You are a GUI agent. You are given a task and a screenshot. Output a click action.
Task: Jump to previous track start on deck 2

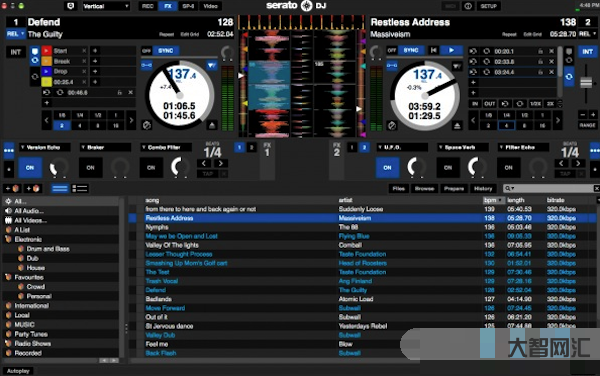click(433, 50)
